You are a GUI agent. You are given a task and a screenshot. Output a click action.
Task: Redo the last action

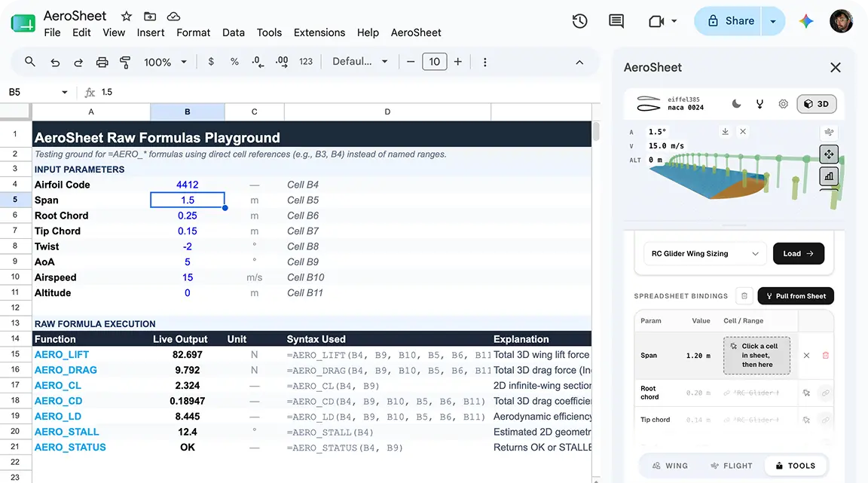click(x=78, y=62)
